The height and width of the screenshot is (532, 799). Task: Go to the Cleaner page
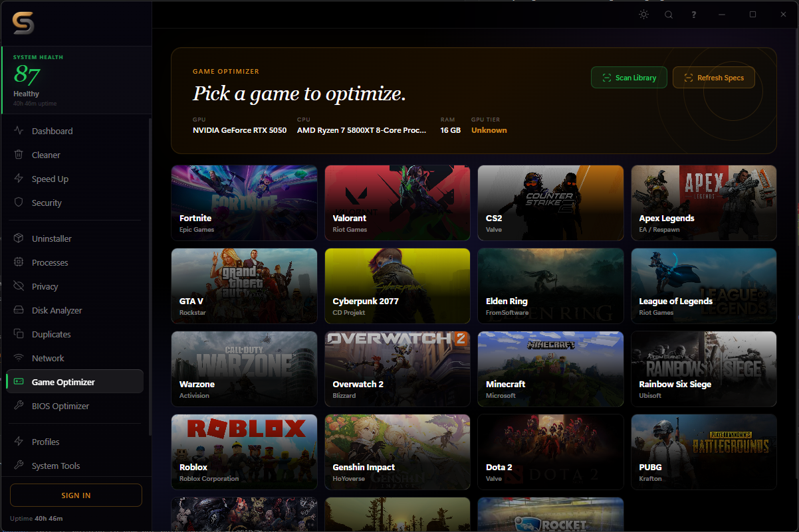click(74, 155)
